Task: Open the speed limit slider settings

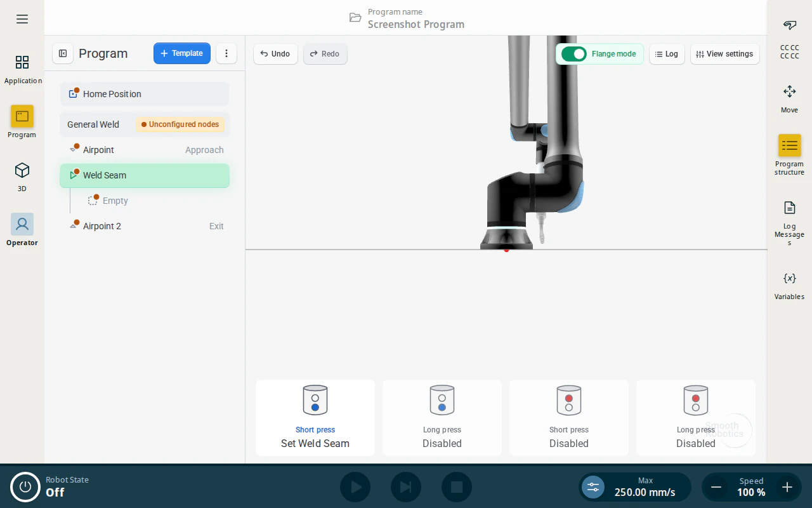Action: coord(593,487)
